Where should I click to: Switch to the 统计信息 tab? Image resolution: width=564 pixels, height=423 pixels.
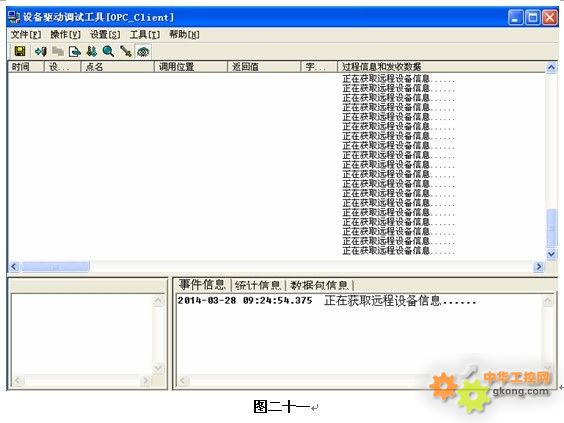pyautogui.click(x=258, y=285)
